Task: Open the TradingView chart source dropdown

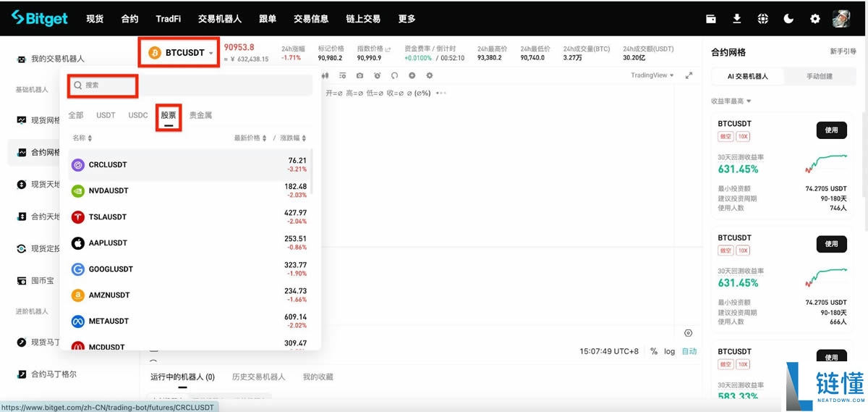Action: (x=652, y=75)
